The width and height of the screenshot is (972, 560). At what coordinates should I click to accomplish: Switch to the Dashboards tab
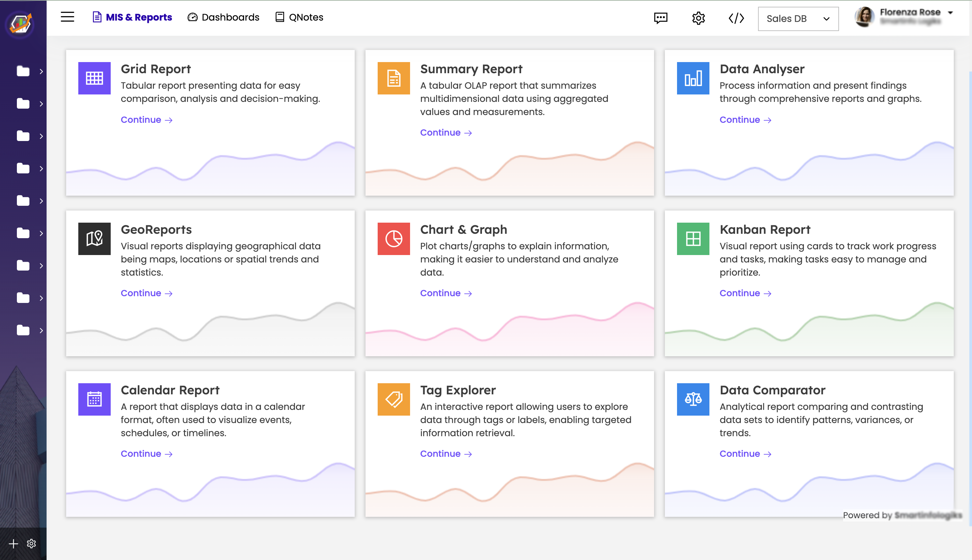pos(223,17)
